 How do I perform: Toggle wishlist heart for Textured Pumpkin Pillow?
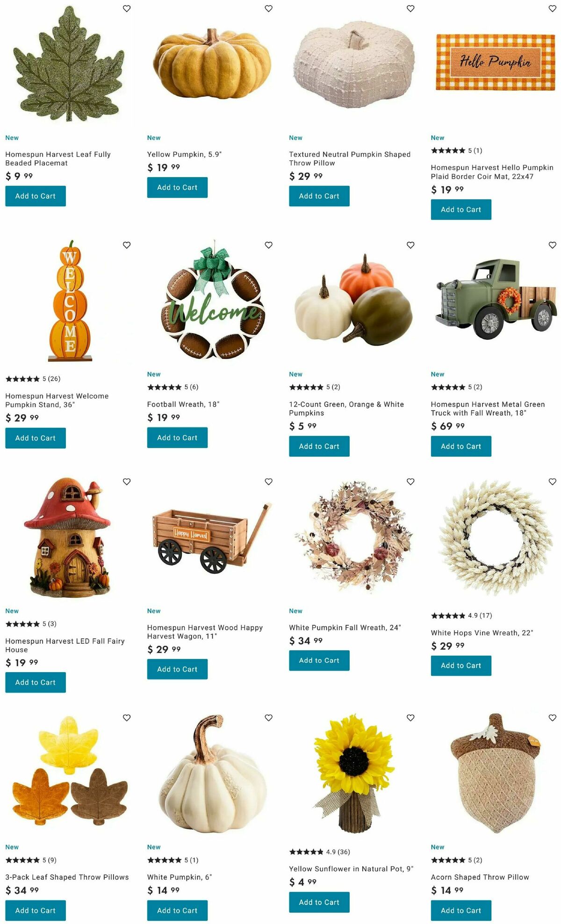(x=410, y=8)
